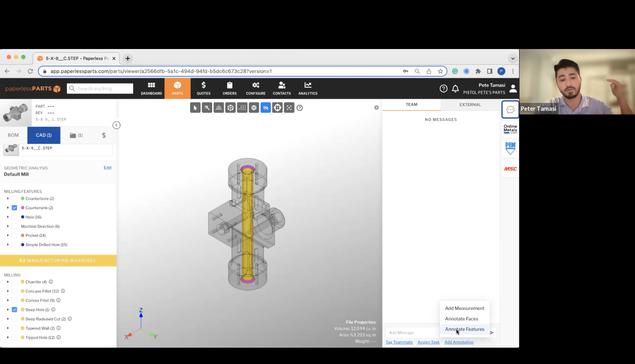Click the crosshair center target tool
Viewport: 635px width, 364px height.
click(278, 108)
